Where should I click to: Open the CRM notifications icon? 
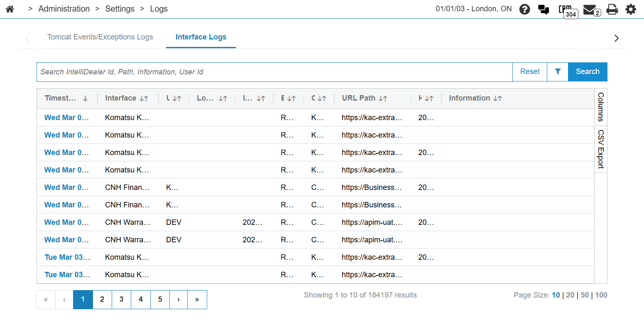click(566, 9)
